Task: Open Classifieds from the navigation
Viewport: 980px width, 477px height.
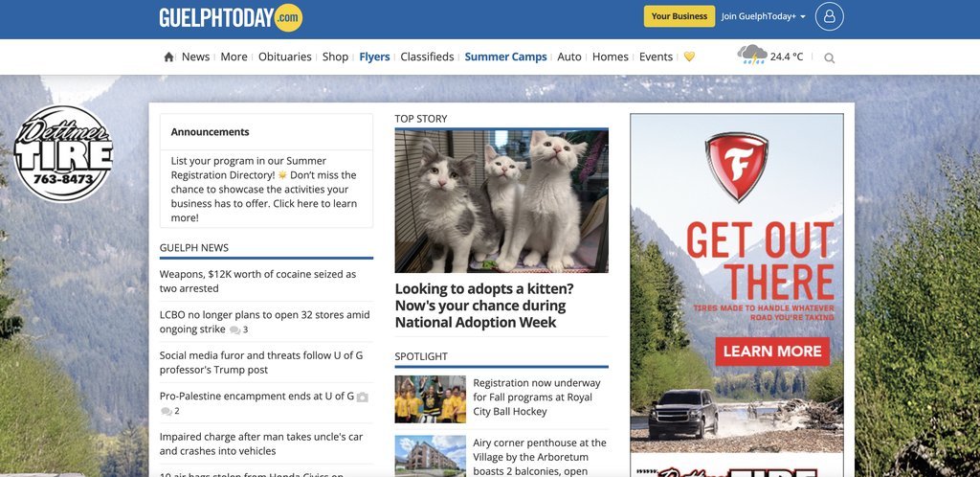Action: 428,57
